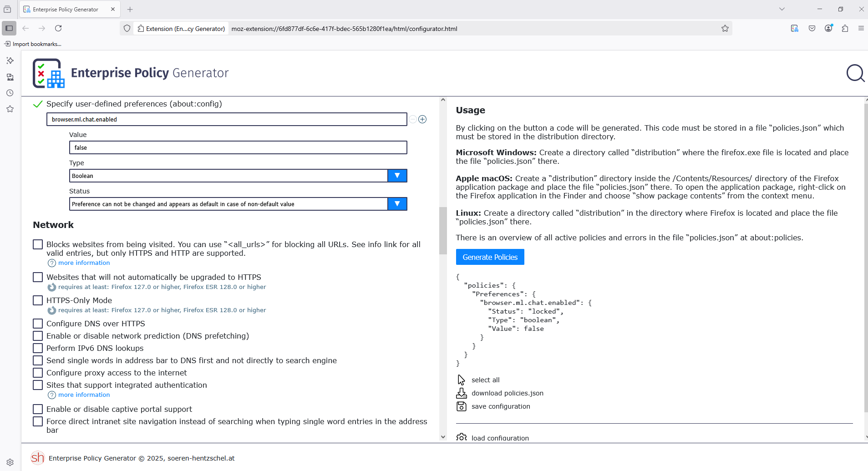The width and height of the screenshot is (868, 471).
Task: Click tracking protection shield icon
Action: (127, 28)
